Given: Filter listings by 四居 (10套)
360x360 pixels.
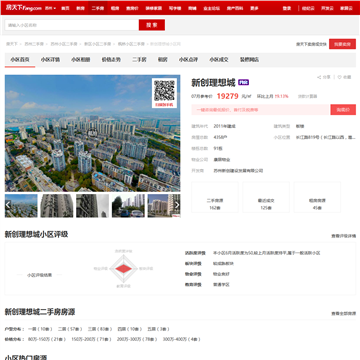Looking at the screenshot, I should (130, 329).
